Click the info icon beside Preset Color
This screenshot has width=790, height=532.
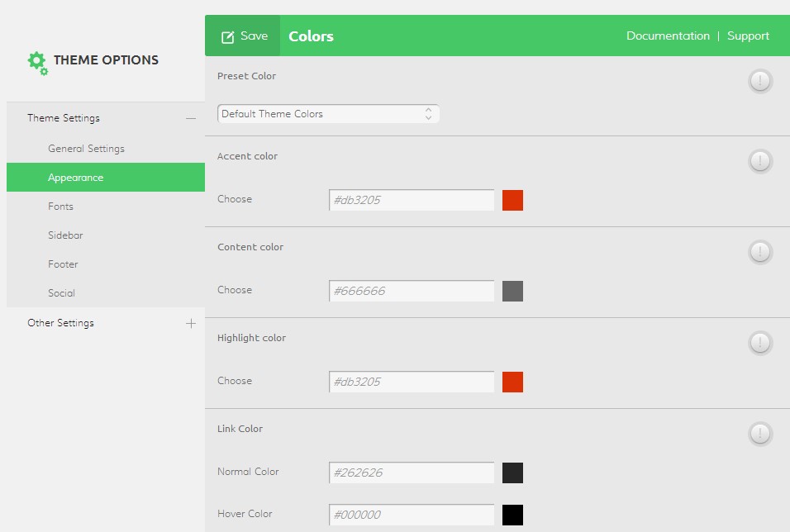pos(760,81)
